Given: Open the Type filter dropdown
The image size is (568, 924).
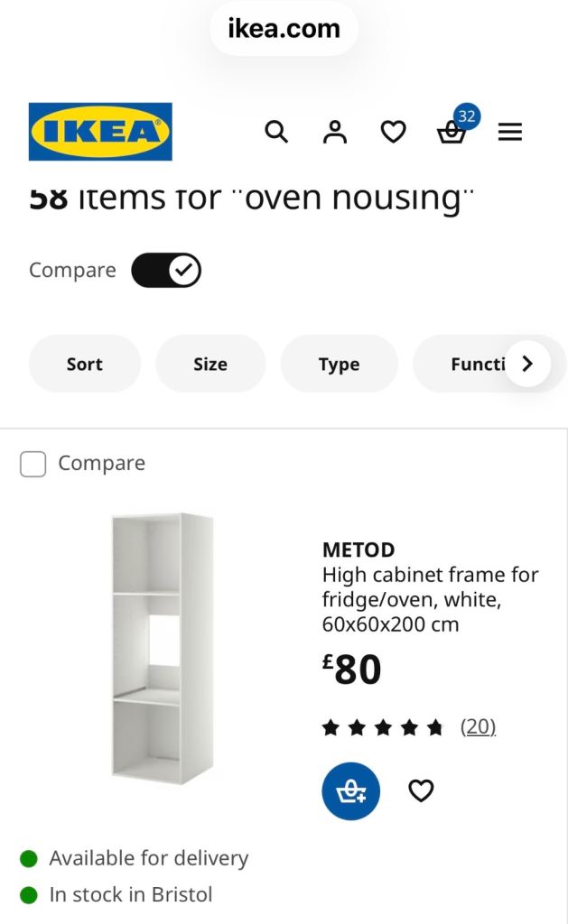Looking at the screenshot, I should 339,364.
